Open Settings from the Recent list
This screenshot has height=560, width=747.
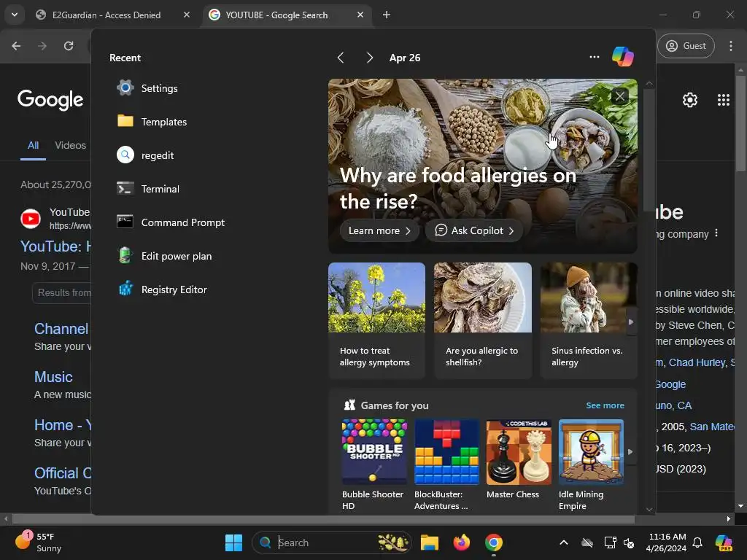point(147,88)
